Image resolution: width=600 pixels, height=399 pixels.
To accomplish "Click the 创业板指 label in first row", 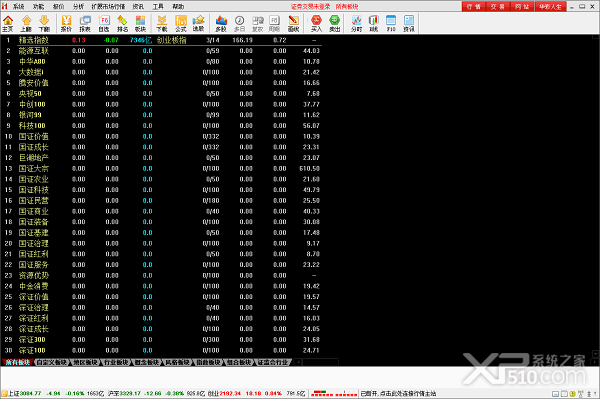I will point(171,40).
